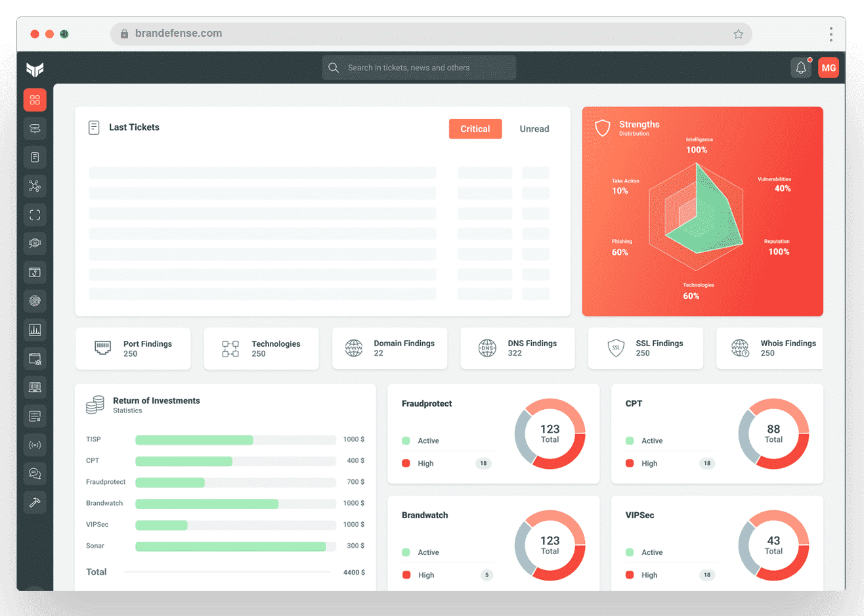Select the fingerprint digital footprint icon
864x616 pixels.
[34, 301]
